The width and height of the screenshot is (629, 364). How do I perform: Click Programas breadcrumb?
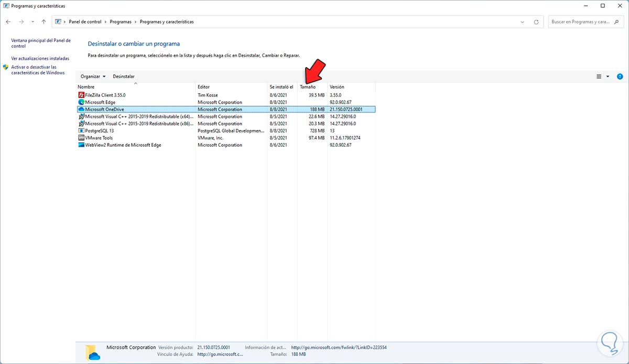coord(121,22)
